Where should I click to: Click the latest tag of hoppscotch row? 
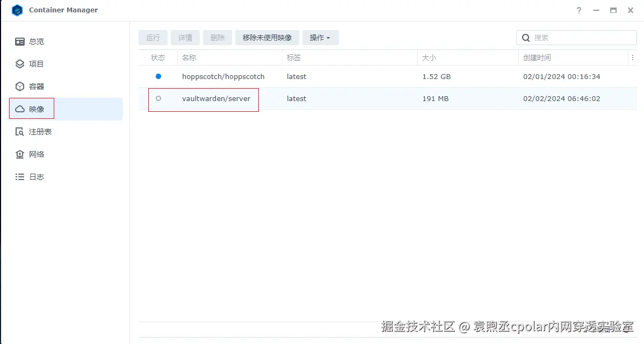coord(296,76)
